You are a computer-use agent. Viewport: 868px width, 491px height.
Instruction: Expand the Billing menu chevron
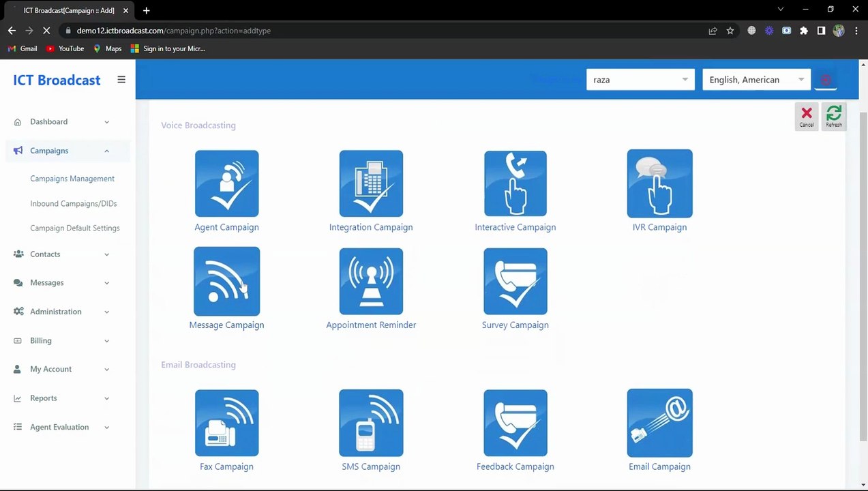(x=106, y=341)
